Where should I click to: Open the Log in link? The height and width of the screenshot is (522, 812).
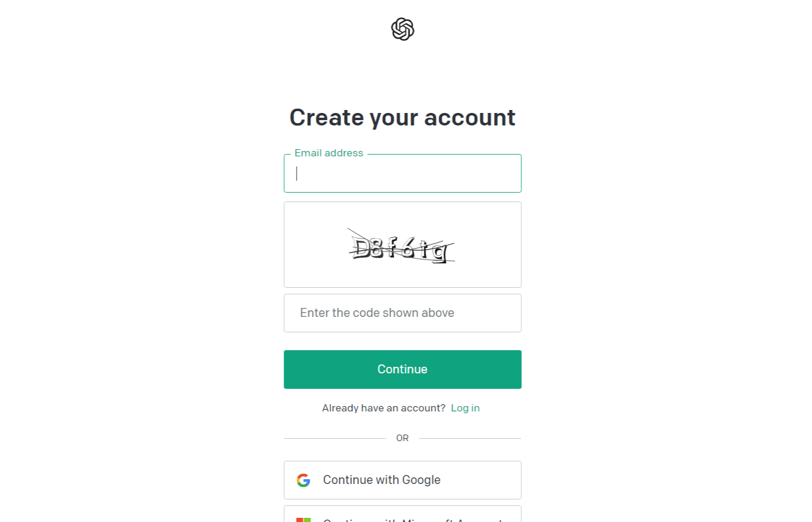click(x=465, y=408)
